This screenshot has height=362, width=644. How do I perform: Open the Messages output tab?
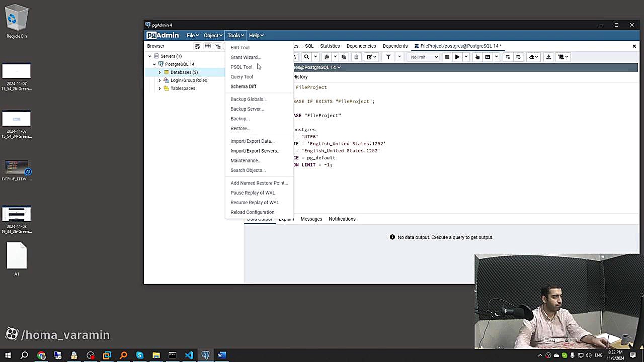311,219
